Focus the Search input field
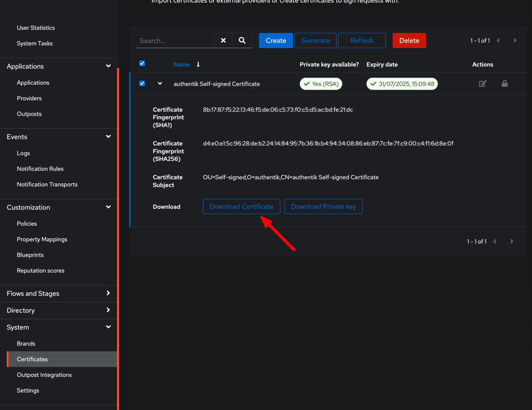 175,40
